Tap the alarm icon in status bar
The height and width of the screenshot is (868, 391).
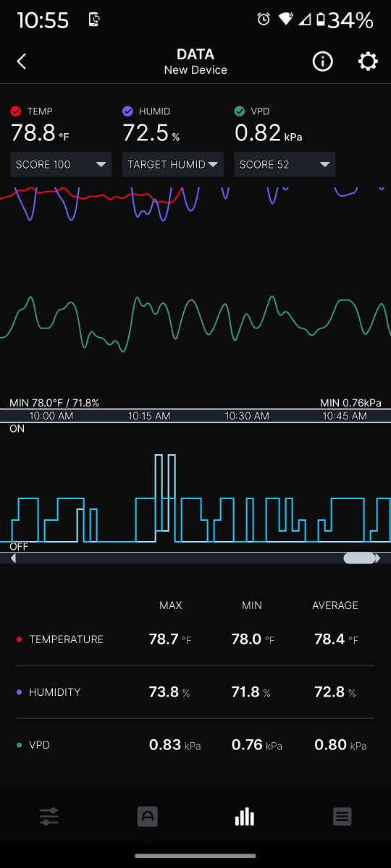click(264, 20)
